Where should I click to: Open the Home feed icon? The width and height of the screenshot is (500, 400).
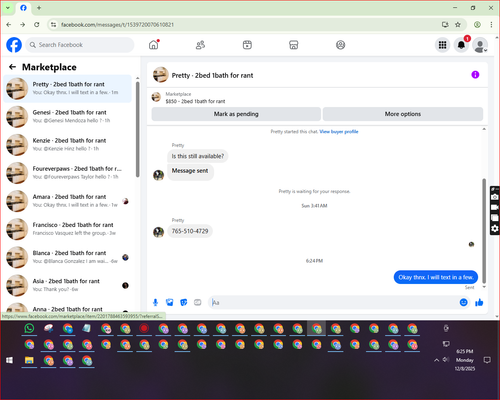coord(154,45)
